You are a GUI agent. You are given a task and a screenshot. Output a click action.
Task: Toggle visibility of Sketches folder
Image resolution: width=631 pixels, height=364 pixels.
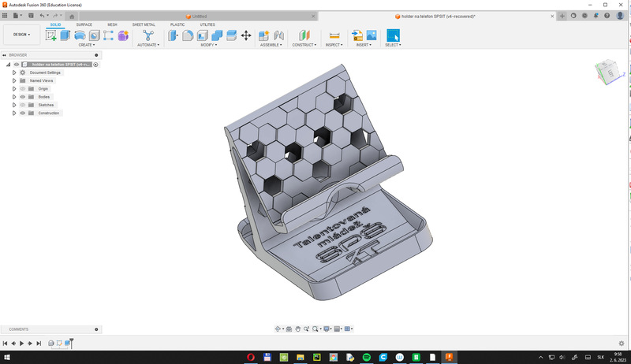(x=22, y=105)
